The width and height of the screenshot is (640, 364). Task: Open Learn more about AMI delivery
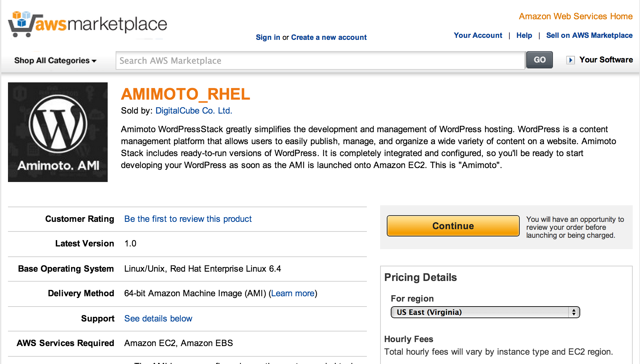click(293, 293)
